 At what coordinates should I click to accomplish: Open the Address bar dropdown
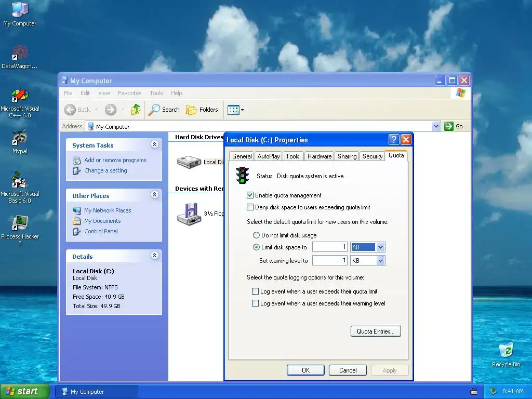tap(436, 126)
